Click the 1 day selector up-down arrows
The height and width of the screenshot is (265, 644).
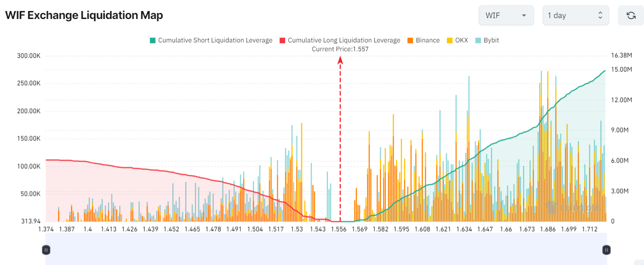click(600, 15)
